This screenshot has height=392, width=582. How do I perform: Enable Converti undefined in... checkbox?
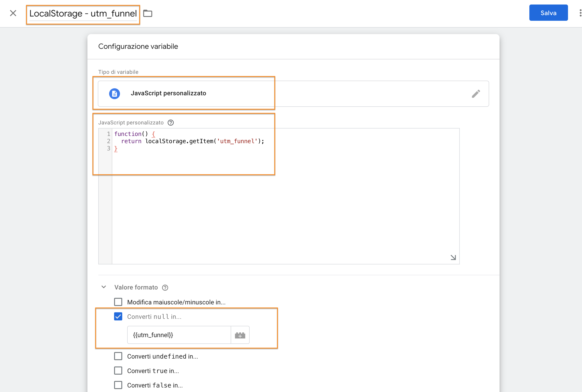(118, 356)
